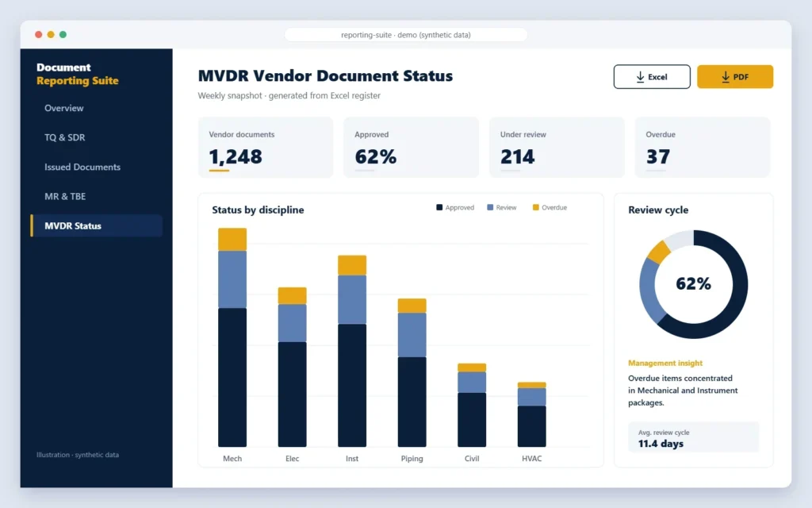Click the green maximize window dot
This screenshot has height=508, width=812.
pos(63,35)
